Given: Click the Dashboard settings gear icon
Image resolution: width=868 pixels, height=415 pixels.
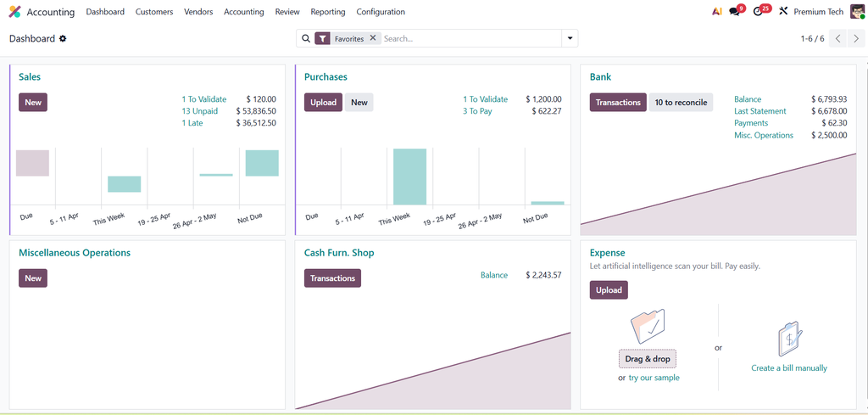Looking at the screenshot, I should click(63, 39).
